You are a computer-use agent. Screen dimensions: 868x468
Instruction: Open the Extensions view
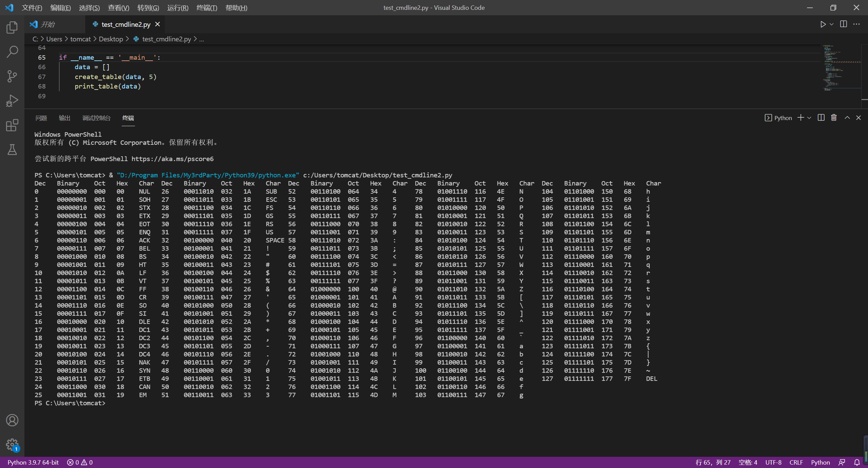point(12,125)
